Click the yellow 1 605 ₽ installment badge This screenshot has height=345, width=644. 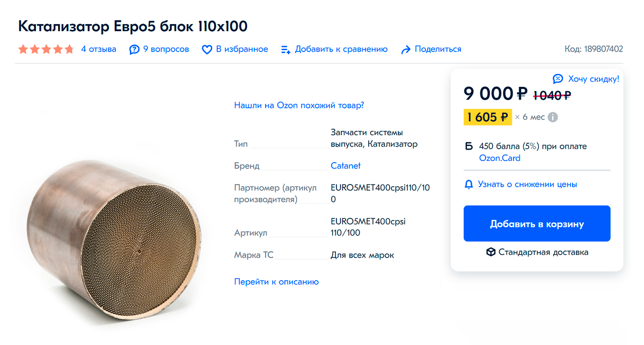pos(488,117)
